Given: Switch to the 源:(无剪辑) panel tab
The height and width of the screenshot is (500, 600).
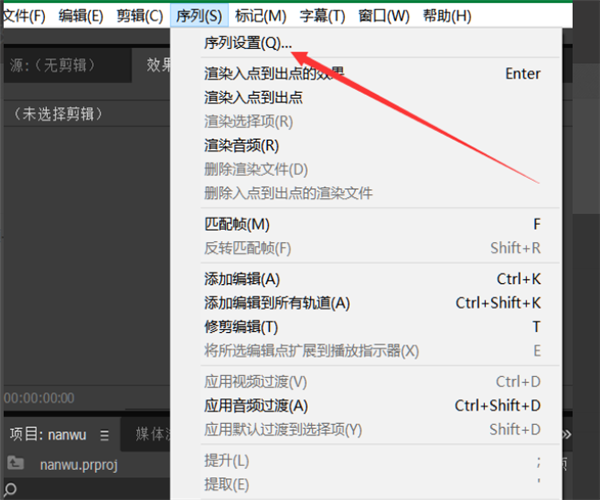Looking at the screenshot, I should coord(68,65).
